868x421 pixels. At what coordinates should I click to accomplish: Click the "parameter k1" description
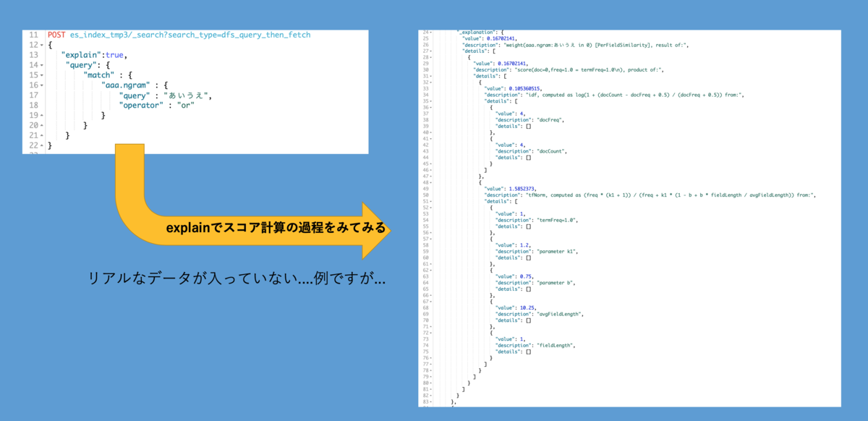(557, 251)
